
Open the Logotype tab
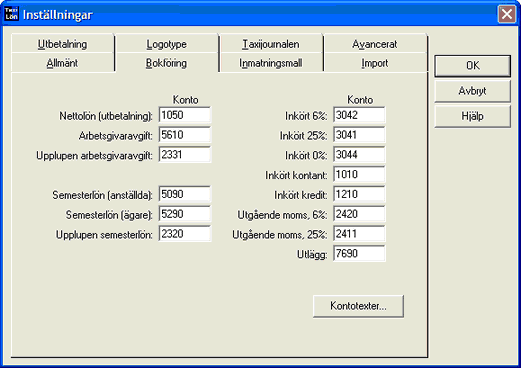(166, 44)
